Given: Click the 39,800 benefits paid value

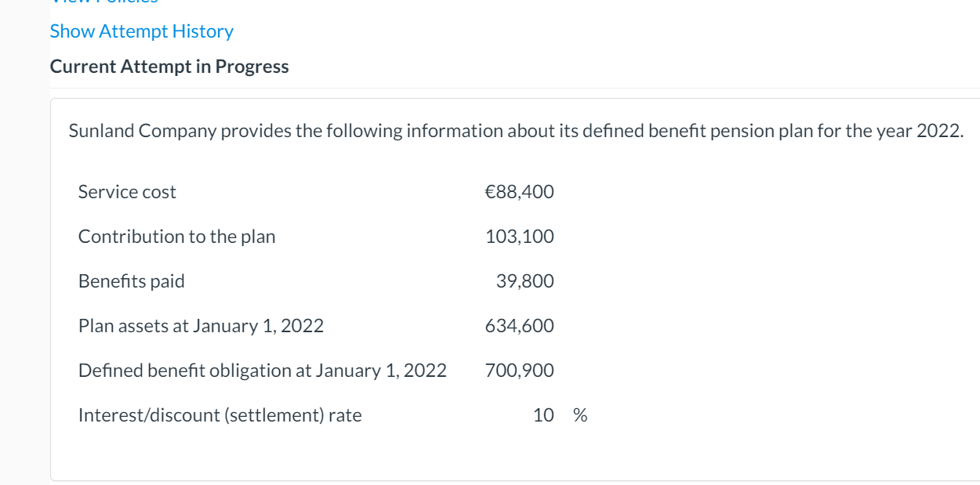Looking at the screenshot, I should tap(525, 281).
